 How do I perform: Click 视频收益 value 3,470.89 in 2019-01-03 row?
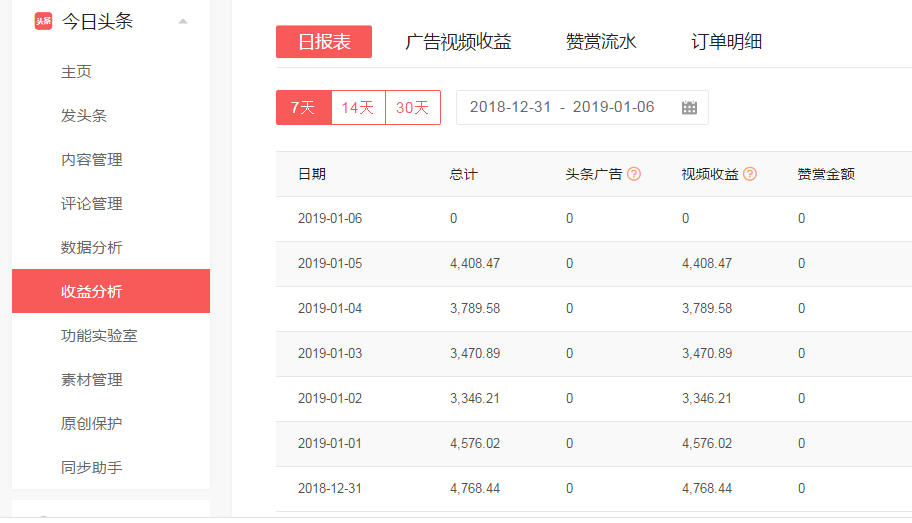[x=707, y=353]
